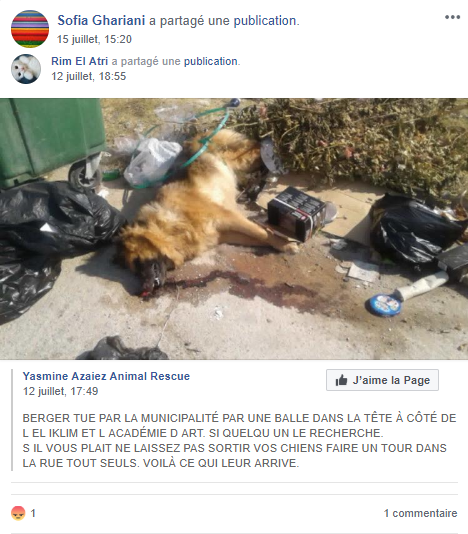
Task: Open the 15 juillet, 15:20 timestamp
Action: 94,39
